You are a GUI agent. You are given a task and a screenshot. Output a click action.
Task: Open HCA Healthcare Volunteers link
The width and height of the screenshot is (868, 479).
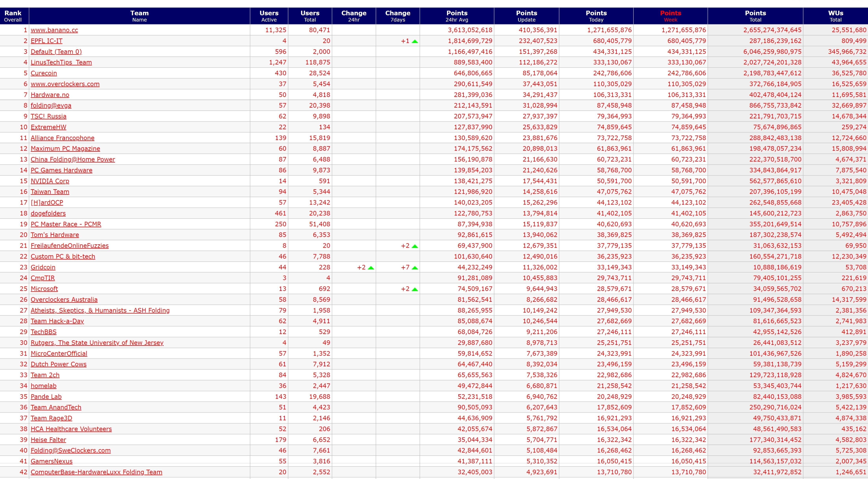click(71, 429)
